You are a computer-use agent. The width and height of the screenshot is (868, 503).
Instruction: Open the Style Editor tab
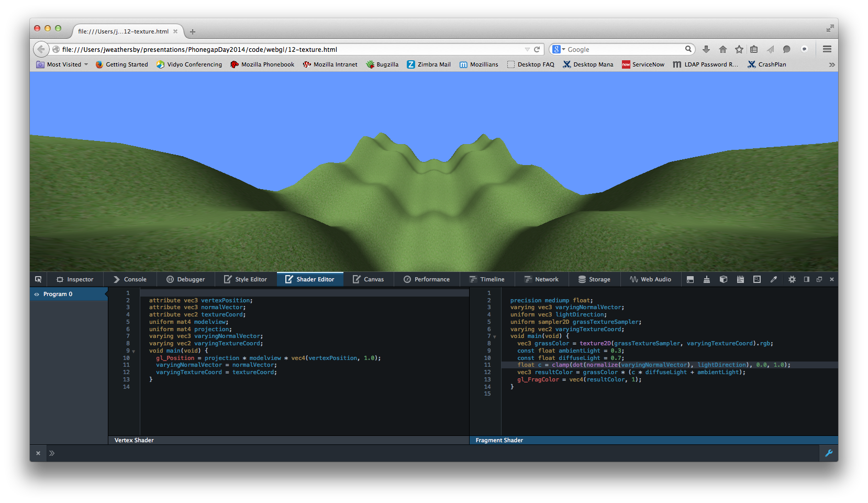[x=246, y=279]
